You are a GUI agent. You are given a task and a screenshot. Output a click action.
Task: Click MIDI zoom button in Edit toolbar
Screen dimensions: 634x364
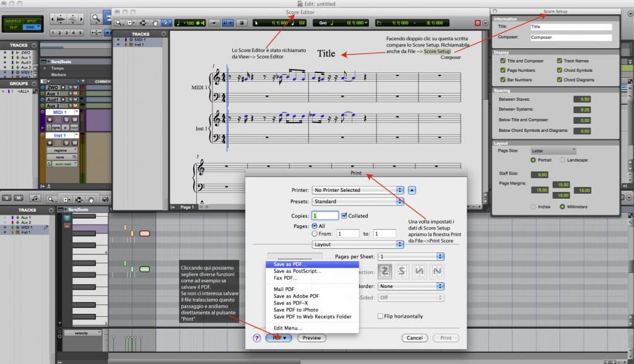72,19
